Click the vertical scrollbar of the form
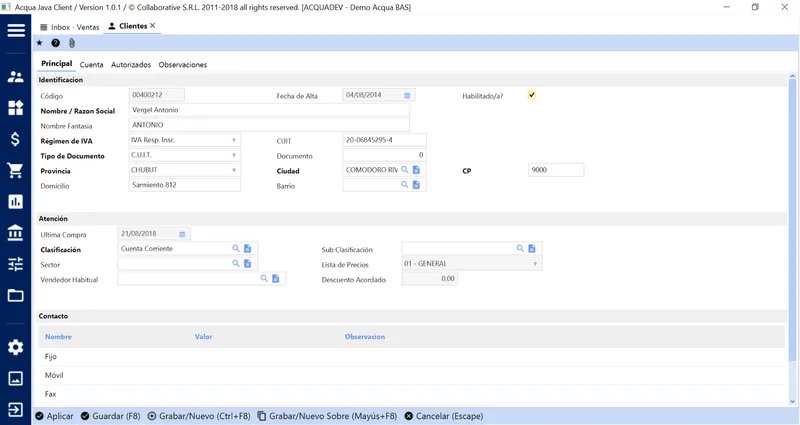Viewport: 800px width, 425px height. (792, 239)
